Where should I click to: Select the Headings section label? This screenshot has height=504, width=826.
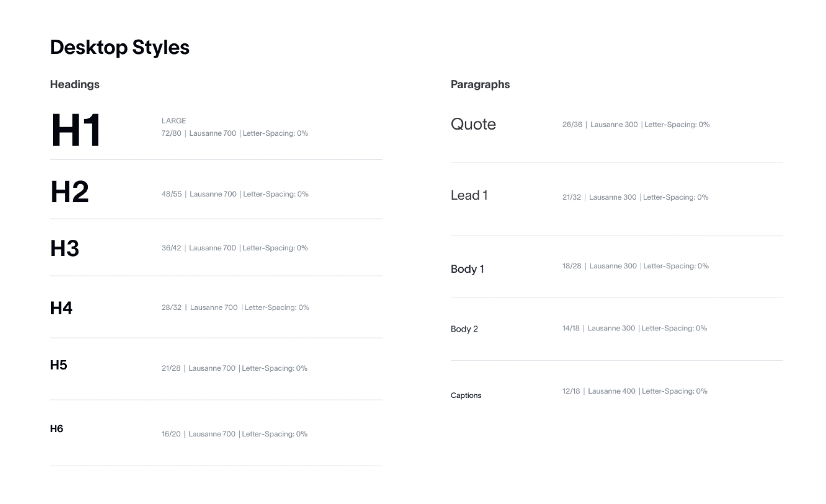pos(74,85)
